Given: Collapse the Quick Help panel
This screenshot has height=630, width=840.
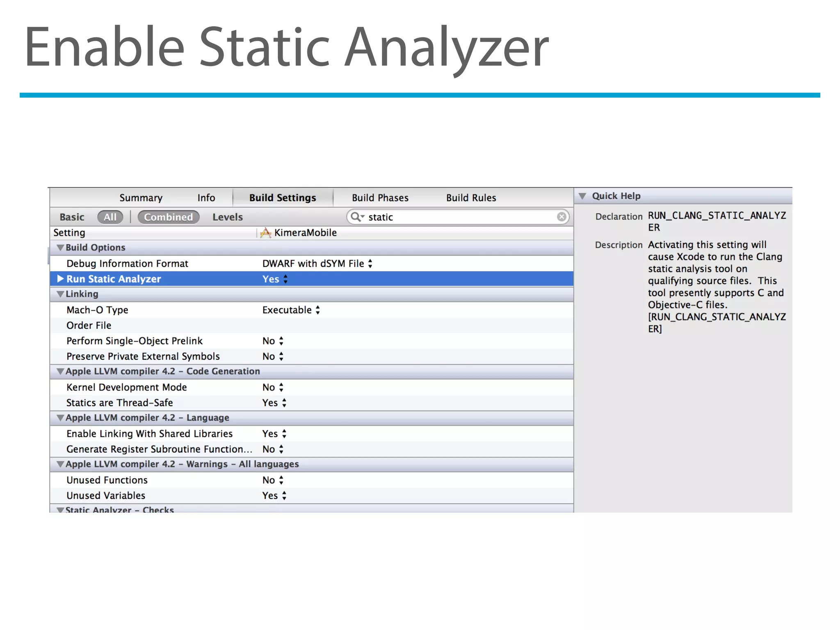Looking at the screenshot, I should click(x=582, y=196).
